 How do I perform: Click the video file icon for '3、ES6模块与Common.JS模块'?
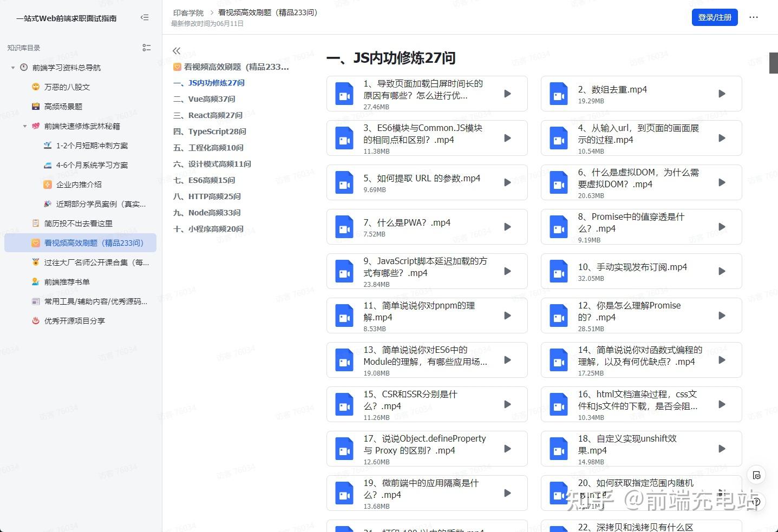pos(344,139)
